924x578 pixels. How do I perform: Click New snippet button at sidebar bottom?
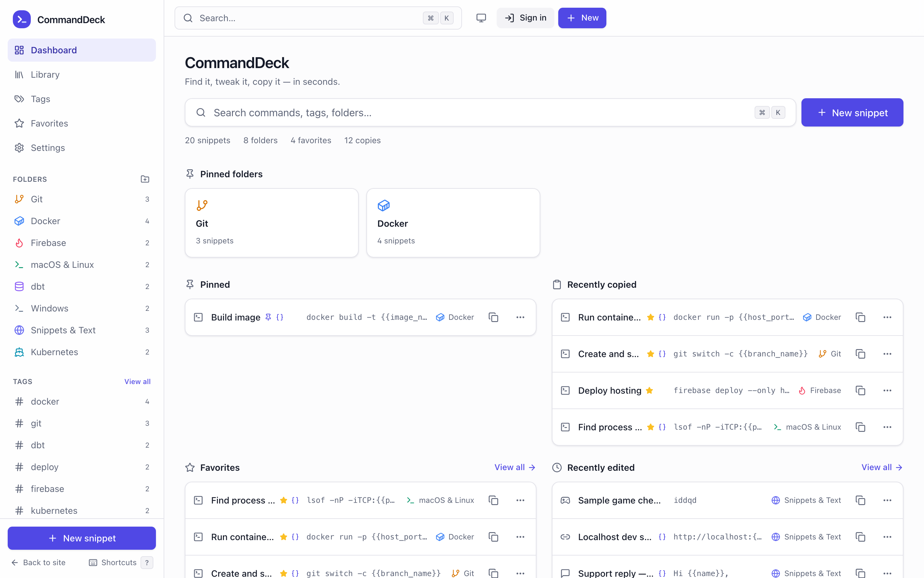pyautogui.click(x=82, y=538)
